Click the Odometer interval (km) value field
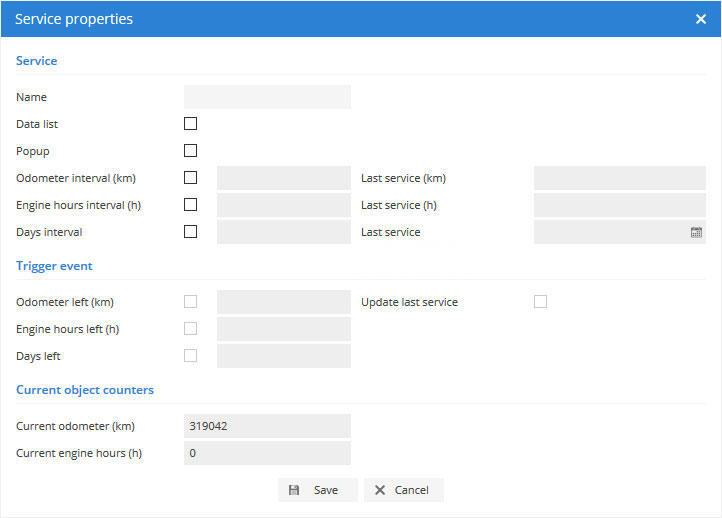 (x=284, y=178)
